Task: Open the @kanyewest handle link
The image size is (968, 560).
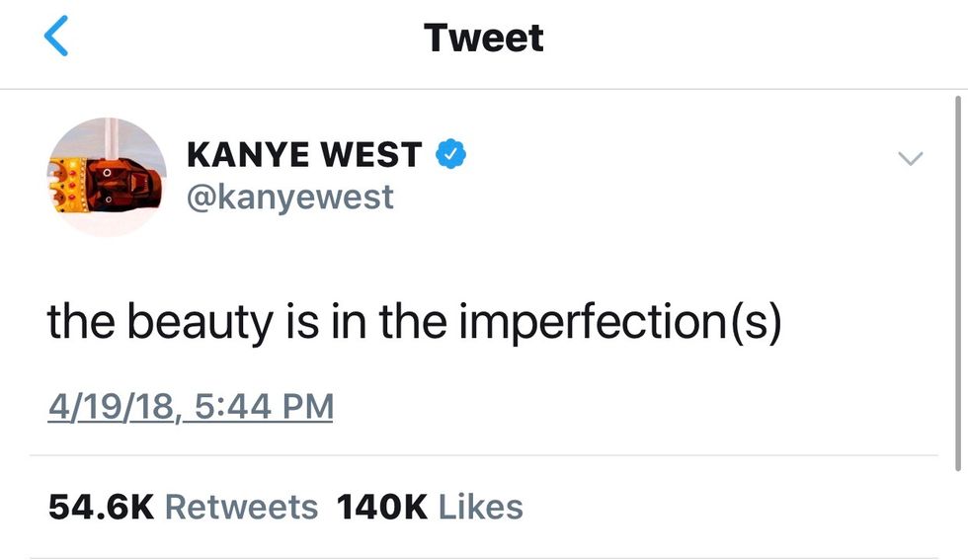Action: pyautogui.click(x=289, y=197)
